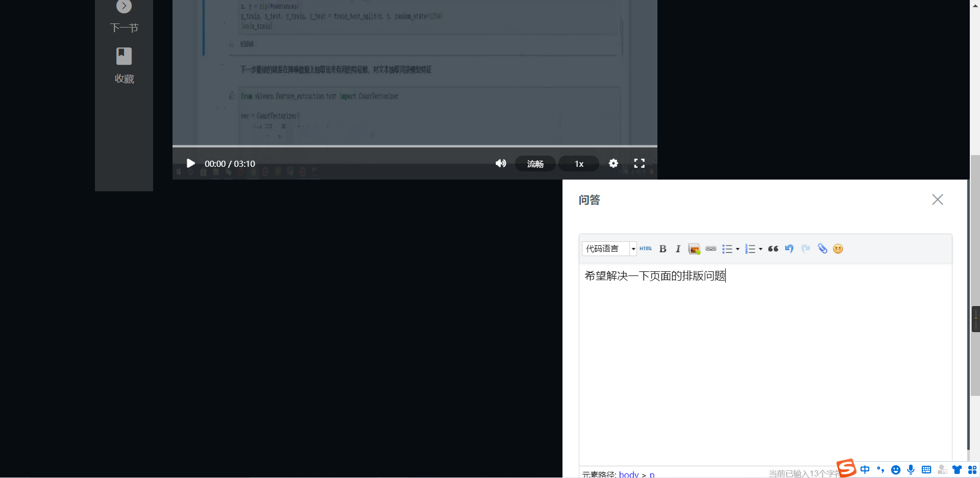The image size is (980, 478).
Task: Apply unordered bullet list
Action: tap(727, 249)
